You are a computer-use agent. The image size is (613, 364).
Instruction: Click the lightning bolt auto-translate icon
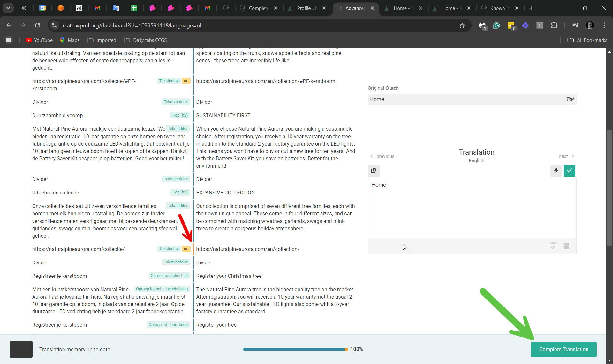[556, 171]
